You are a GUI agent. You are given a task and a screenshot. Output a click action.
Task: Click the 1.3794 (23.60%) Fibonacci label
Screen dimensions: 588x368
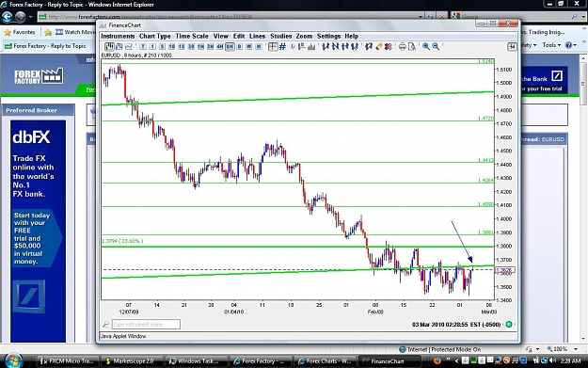[x=122, y=241]
